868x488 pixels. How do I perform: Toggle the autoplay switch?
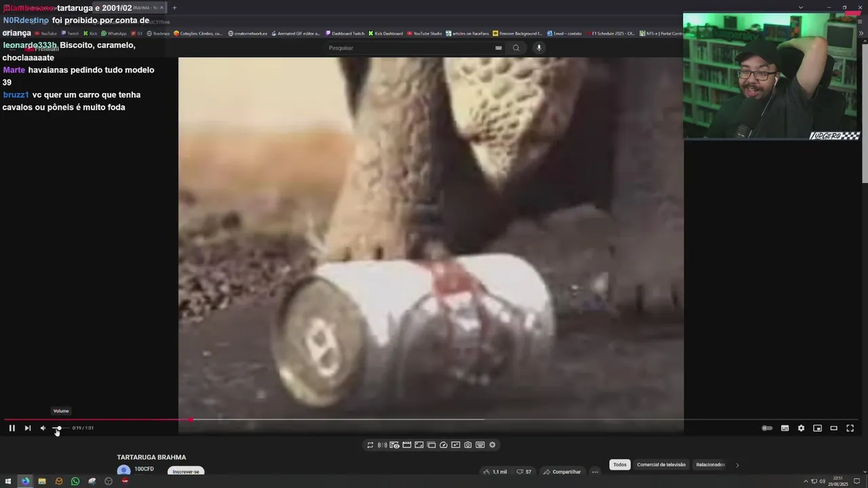[767, 428]
